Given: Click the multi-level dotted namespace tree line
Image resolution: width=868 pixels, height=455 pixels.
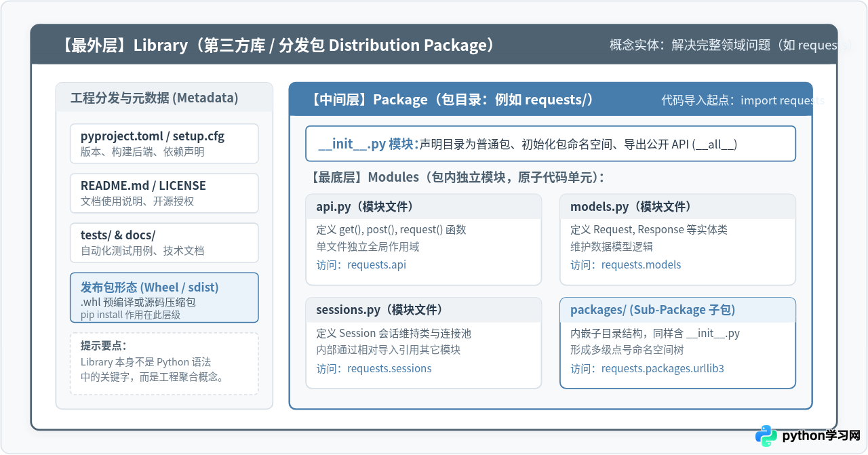Looking at the screenshot, I should point(627,350).
